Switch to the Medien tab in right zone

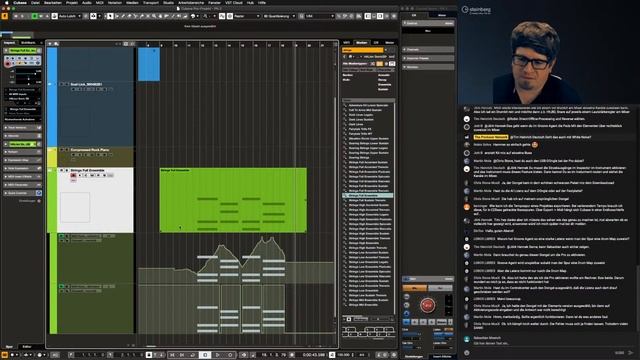pos(362,42)
